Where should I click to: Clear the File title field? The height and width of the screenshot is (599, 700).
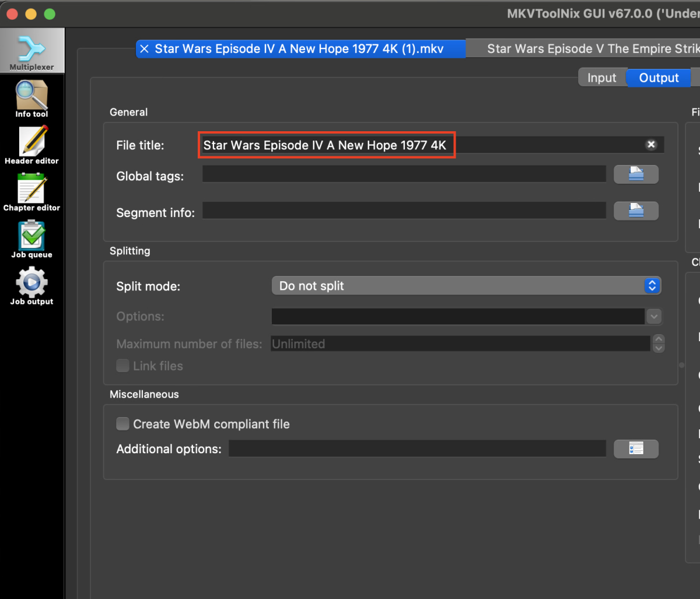[651, 145]
